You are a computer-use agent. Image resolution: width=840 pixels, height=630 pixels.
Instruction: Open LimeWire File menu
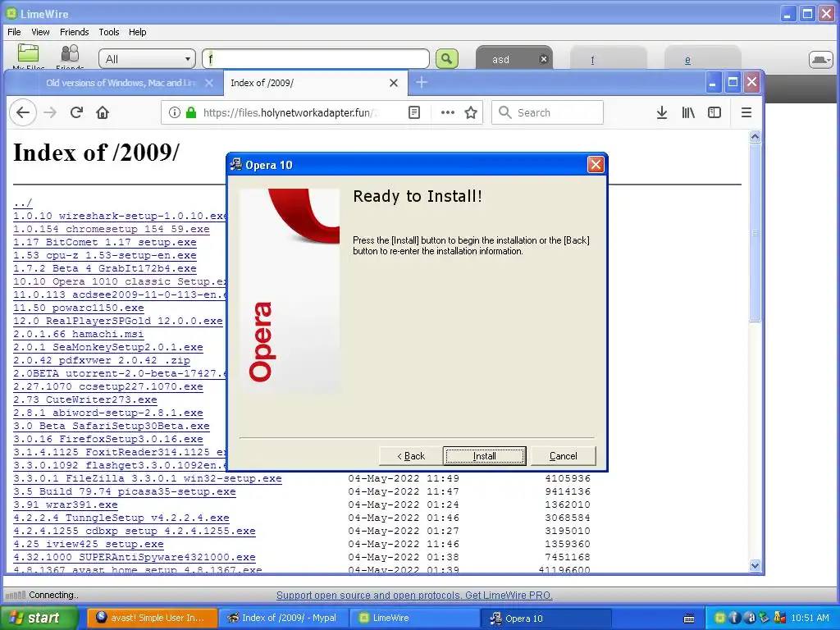(x=14, y=32)
